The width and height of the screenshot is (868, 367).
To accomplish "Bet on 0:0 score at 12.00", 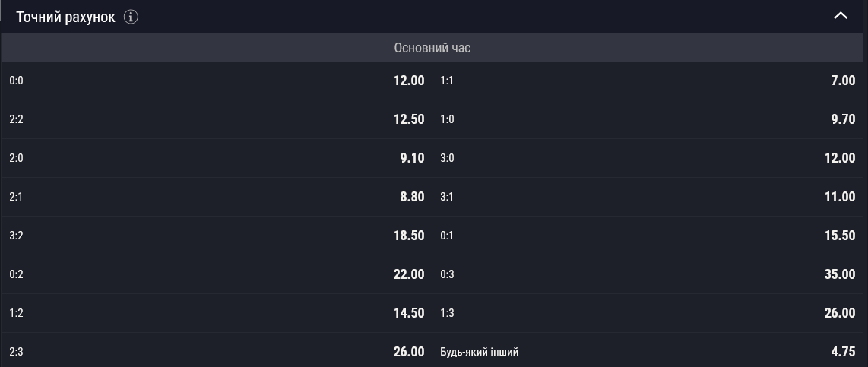I will pos(217,81).
